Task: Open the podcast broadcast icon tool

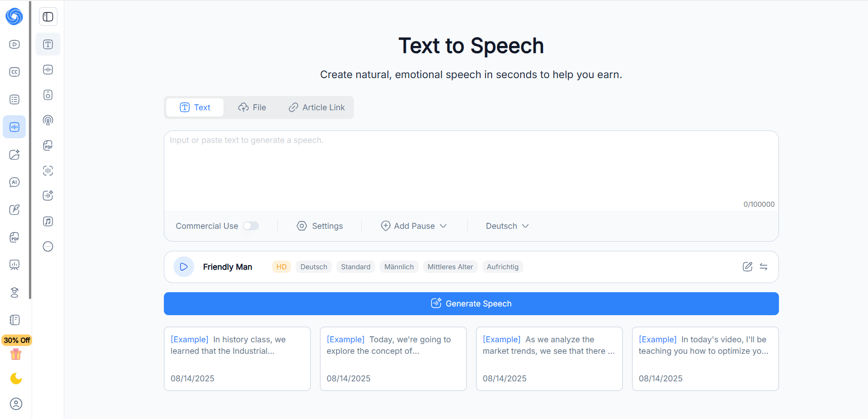Action: pos(48,120)
